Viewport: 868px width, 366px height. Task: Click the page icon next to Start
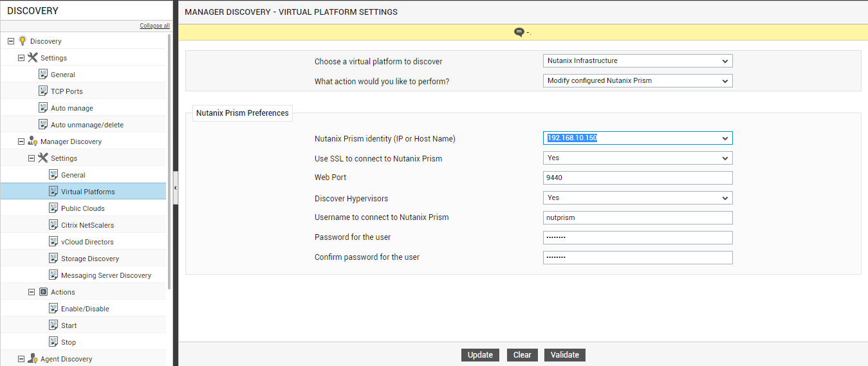tap(53, 325)
